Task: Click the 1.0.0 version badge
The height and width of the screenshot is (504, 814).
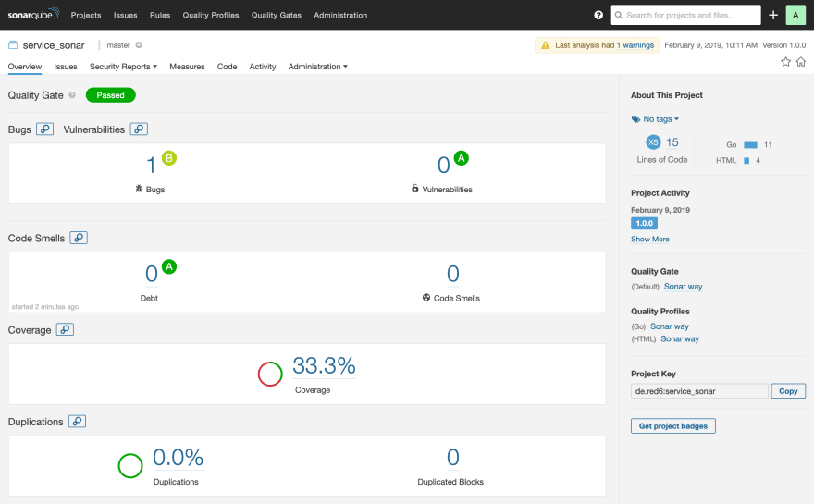Action: tap(644, 223)
